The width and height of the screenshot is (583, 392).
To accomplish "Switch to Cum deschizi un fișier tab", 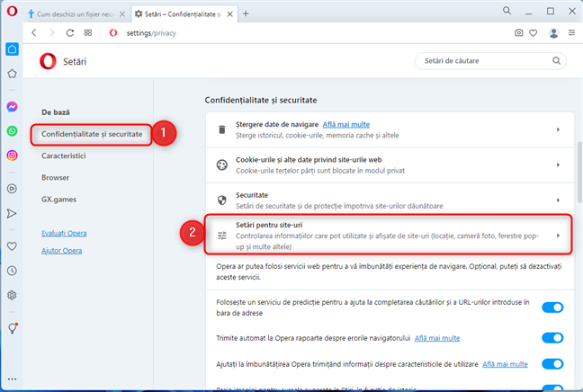I will (76, 14).
